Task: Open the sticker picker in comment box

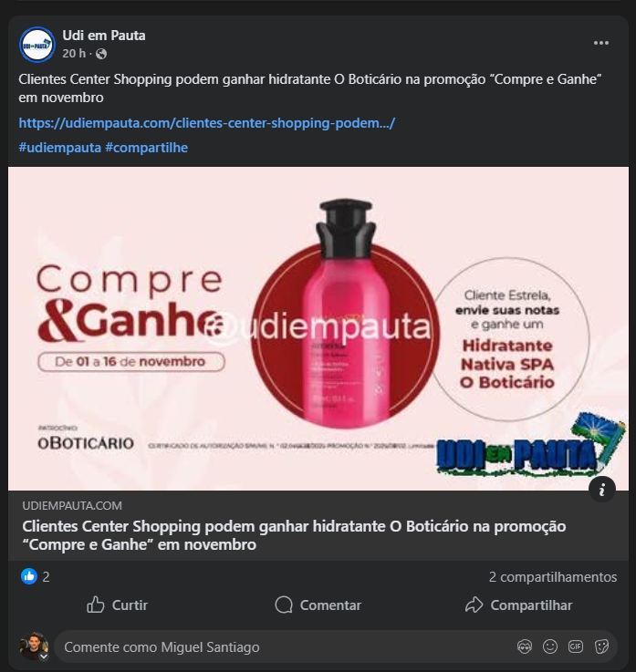Action: pos(601,646)
